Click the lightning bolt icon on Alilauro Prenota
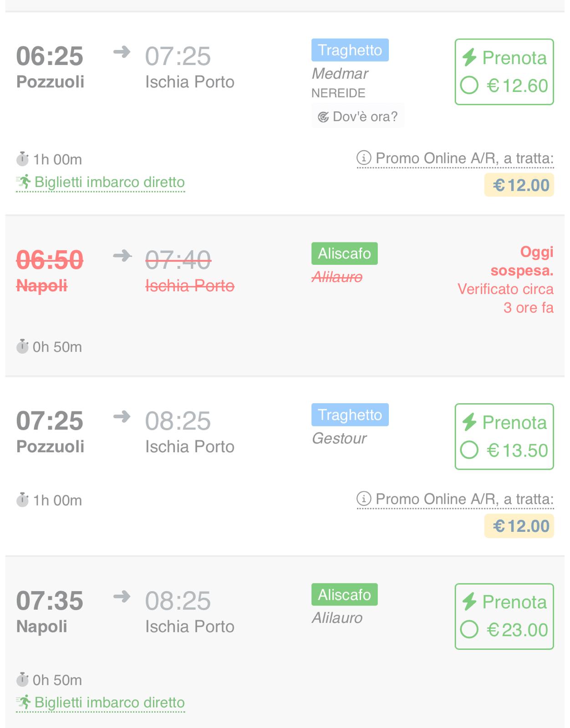This screenshot has width=570, height=728. point(469,602)
